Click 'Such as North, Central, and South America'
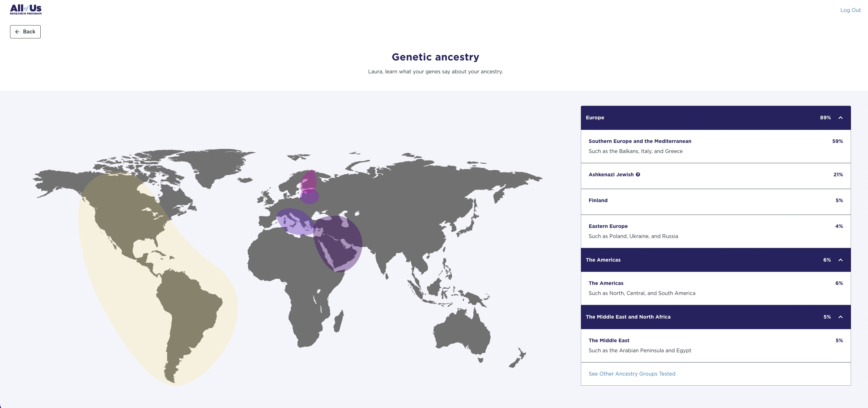Viewport: 868px width, 408px height. 642,293
